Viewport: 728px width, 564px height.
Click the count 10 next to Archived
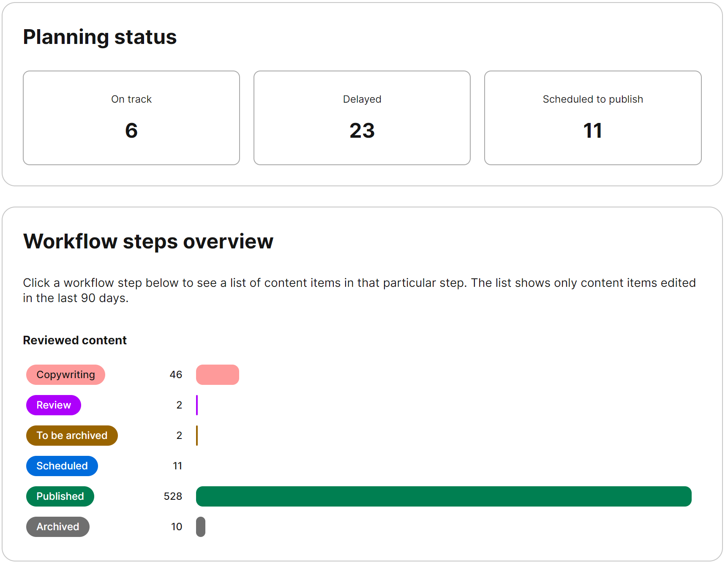click(176, 526)
